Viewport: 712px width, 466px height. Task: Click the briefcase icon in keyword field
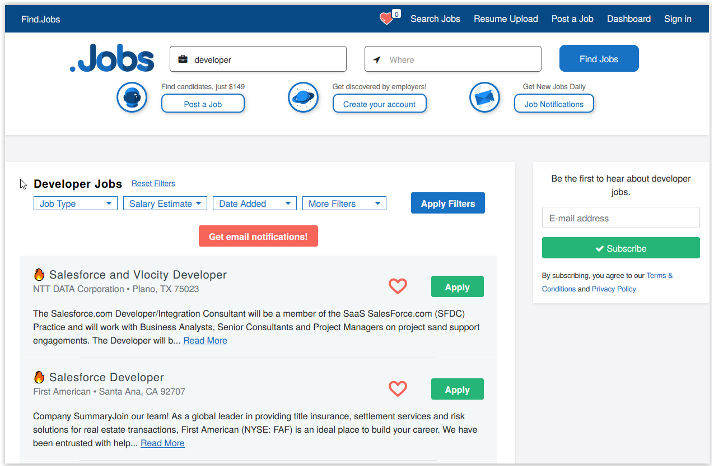coord(183,59)
